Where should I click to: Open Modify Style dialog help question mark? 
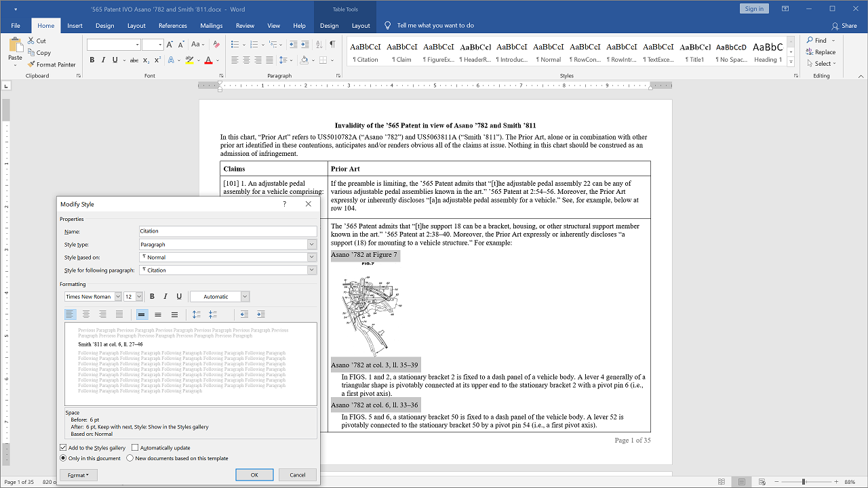point(284,204)
